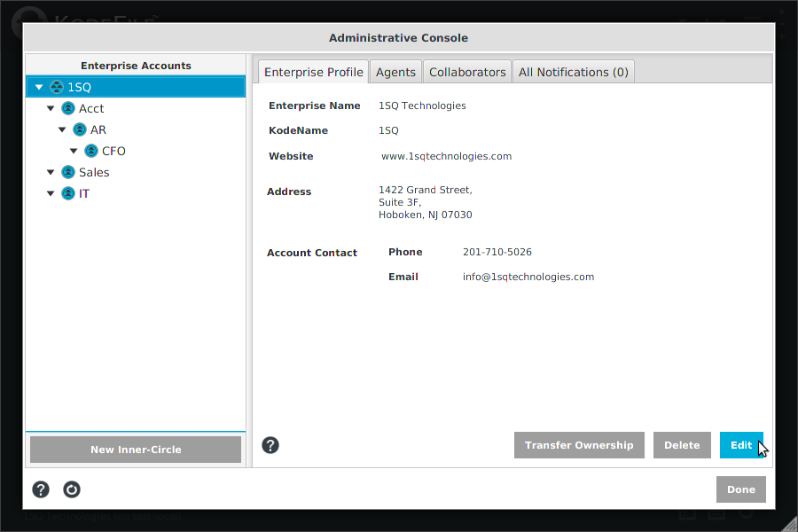
Task: Open the Collaborators tab
Action: [x=467, y=72]
